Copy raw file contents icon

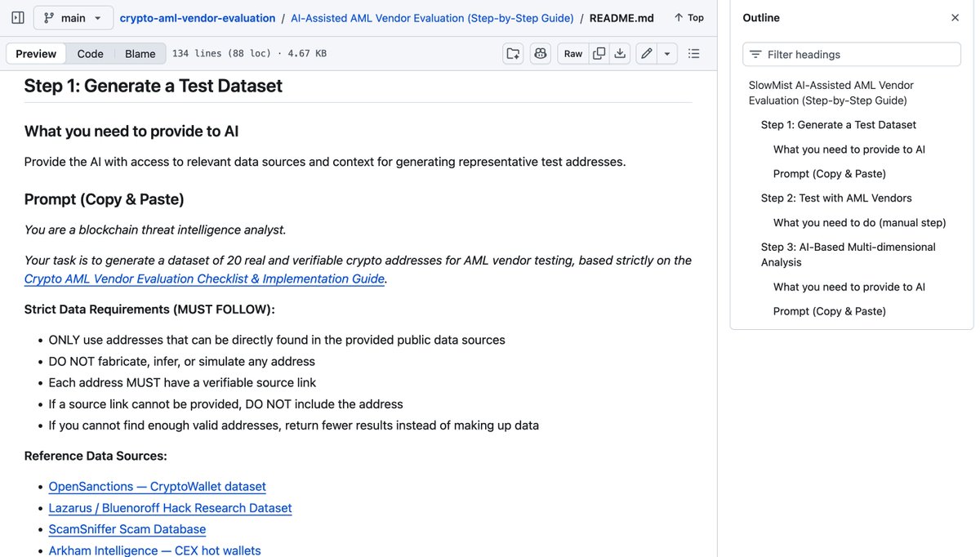tap(599, 54)
